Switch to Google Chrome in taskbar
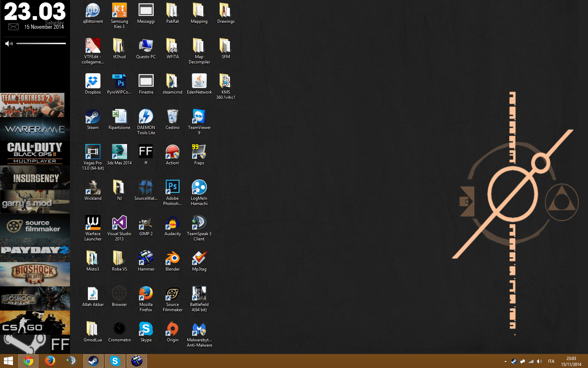Screen dimensions: 588x368 pos(28,361)
